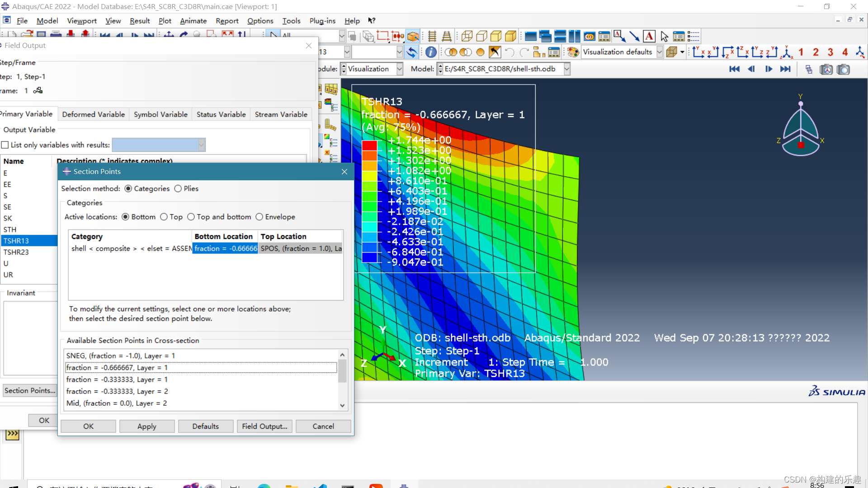Switch to the Deformed Variable tab
The height and width of the screenshot is (488, 868).
(93, 114)
